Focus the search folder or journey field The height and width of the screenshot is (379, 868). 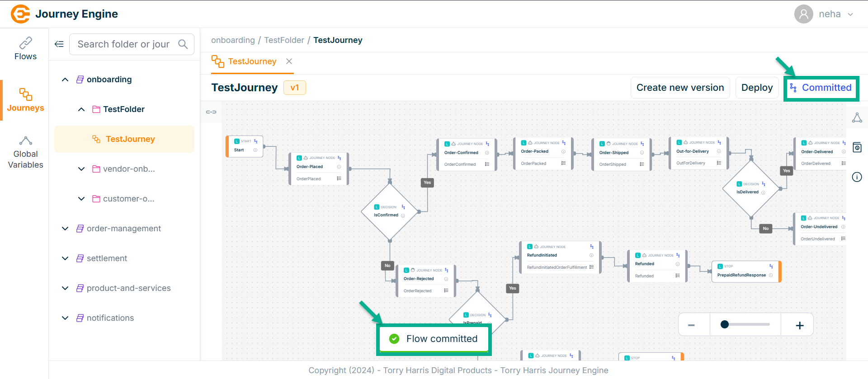click(x=123, y=44)
